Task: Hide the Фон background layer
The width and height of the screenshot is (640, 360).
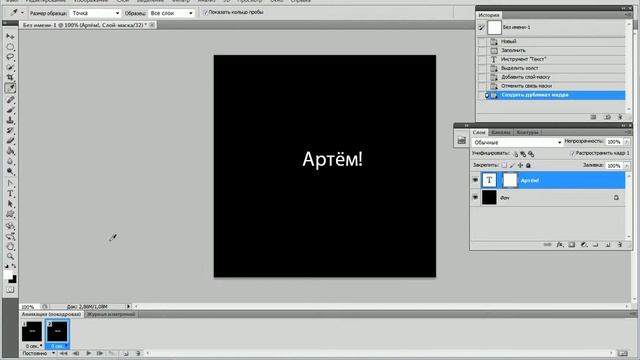Action: point(475,197)
